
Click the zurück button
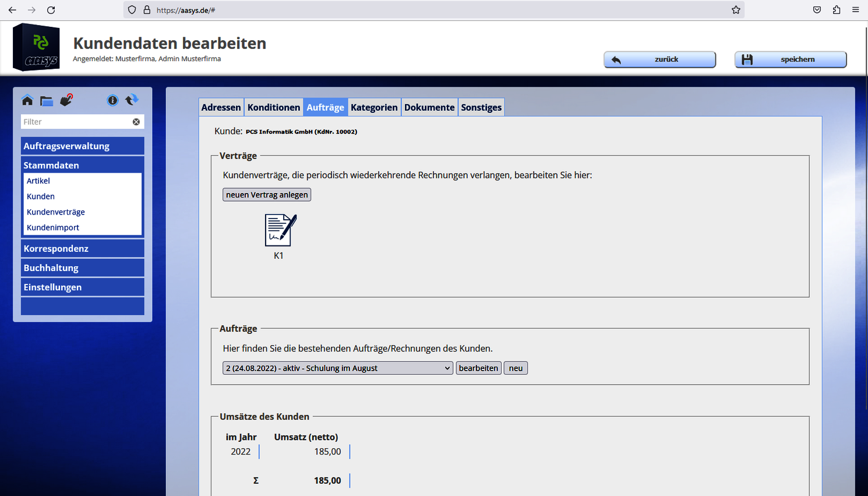pyautogui.click(x=659, y=59)
